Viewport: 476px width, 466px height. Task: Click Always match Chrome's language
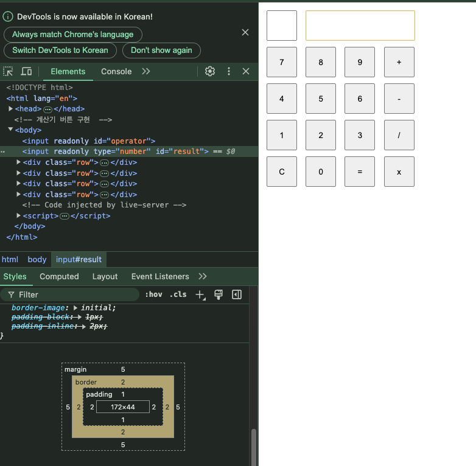73,35
